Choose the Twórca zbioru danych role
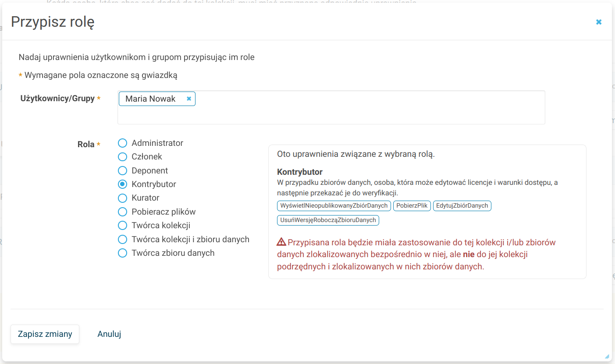This screenshot has height=364, width=615. [123, 253]
